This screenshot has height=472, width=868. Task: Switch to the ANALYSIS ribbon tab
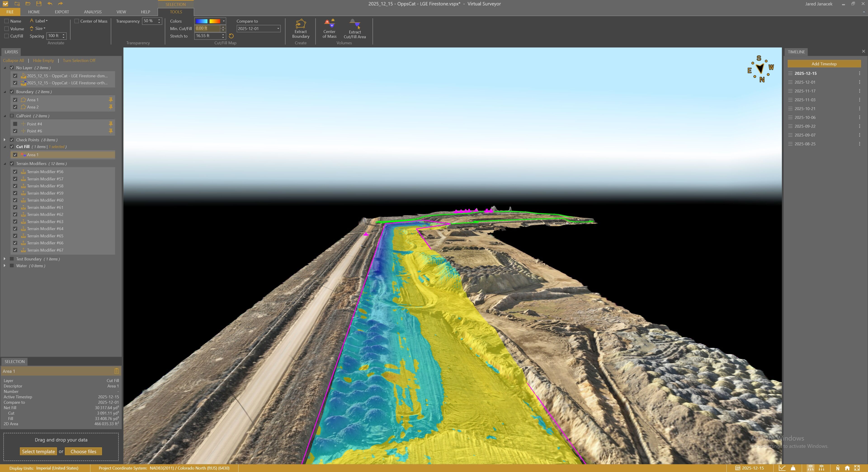(93, 12)
